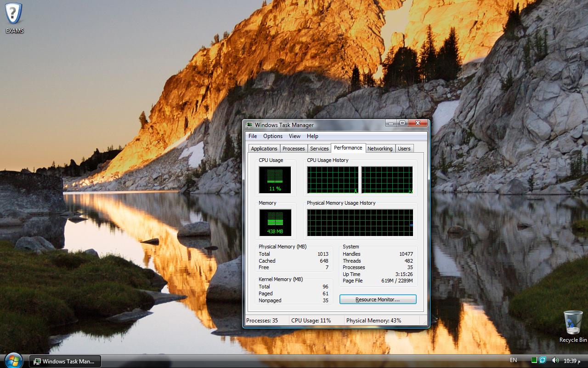Image resolution: width=588 pixels, height=368 pixels.
Task: Click the second CPU Usage History graph
Action: point(387,180)
